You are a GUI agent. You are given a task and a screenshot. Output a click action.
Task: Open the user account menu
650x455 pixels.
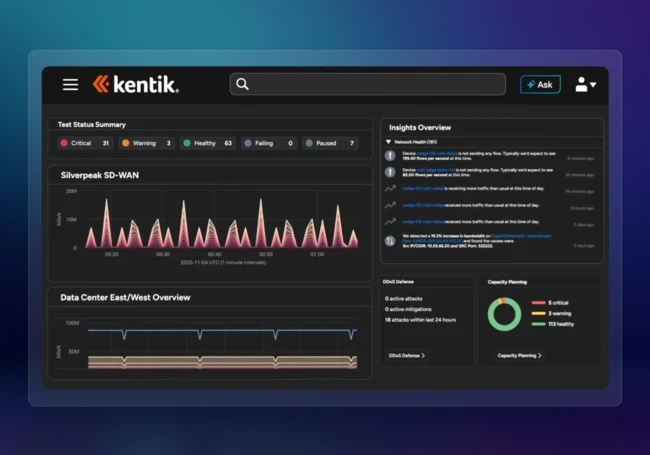pos(585,85)
